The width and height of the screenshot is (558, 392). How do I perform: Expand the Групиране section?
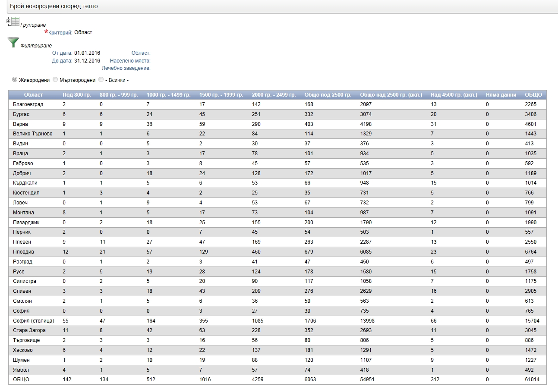click(33, 25)
